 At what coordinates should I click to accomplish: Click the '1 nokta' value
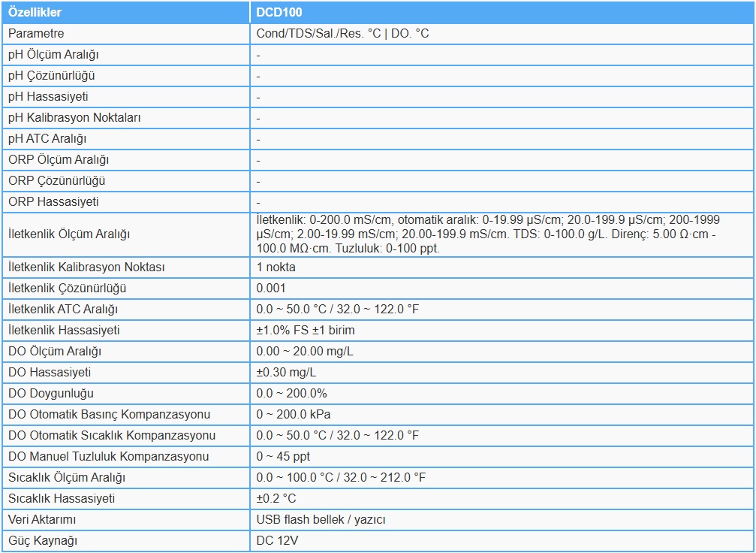[276, 267]
